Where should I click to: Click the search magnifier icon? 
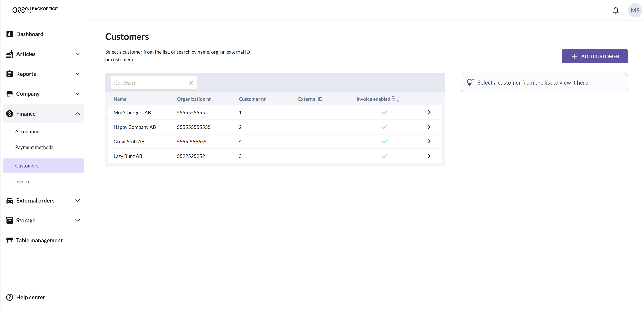coord(117,83)
